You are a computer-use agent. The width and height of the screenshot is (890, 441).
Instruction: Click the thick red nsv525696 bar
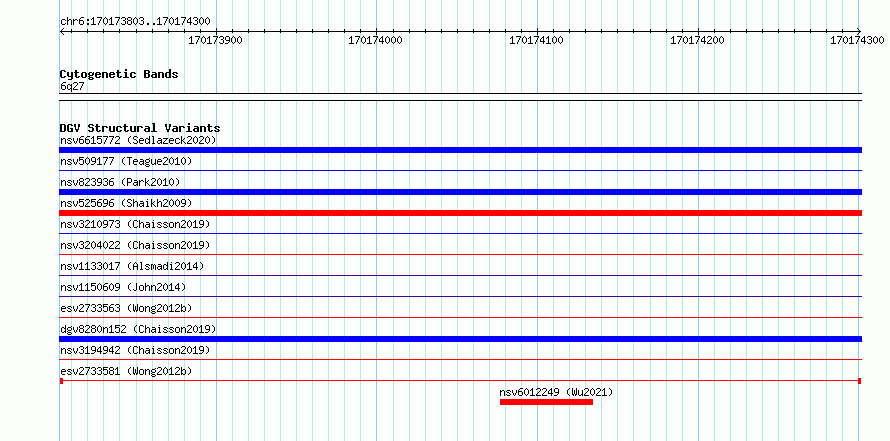pyautogui.click(x=460, y=213)
